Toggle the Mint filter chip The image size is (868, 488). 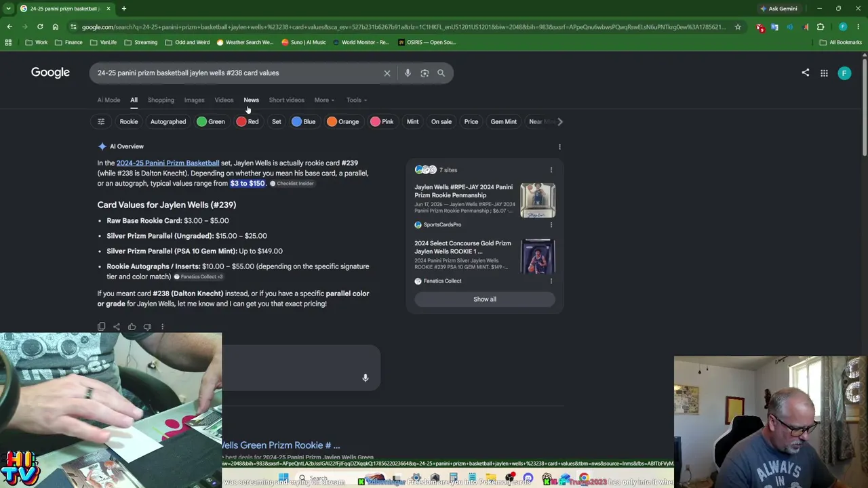tap(413, 122)
